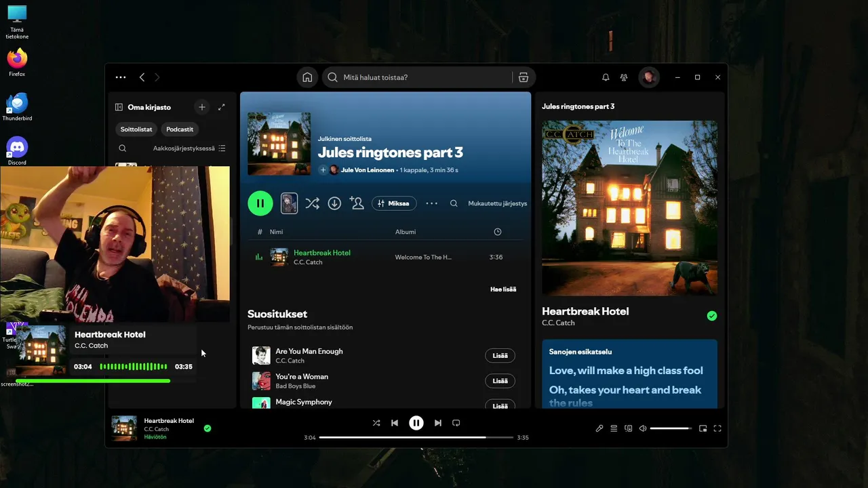
Task: Go forward with the right arrow
Action: tap(157, 77)
